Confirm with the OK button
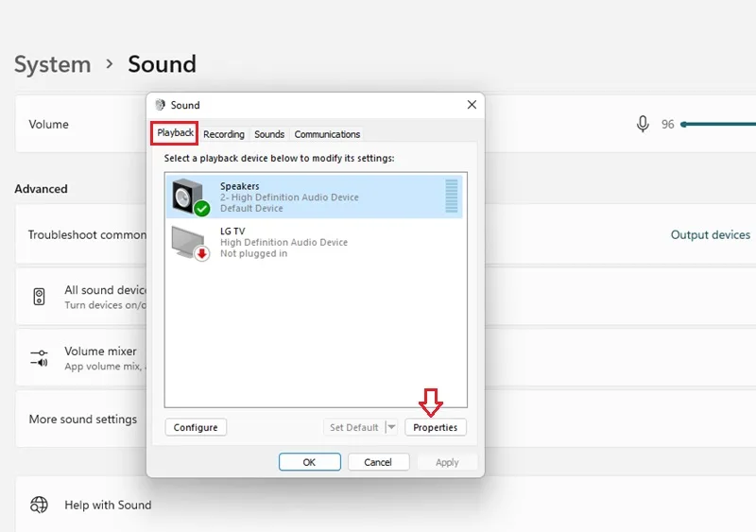756x532 pixels. pyautogui.click(x=310, y=462)
